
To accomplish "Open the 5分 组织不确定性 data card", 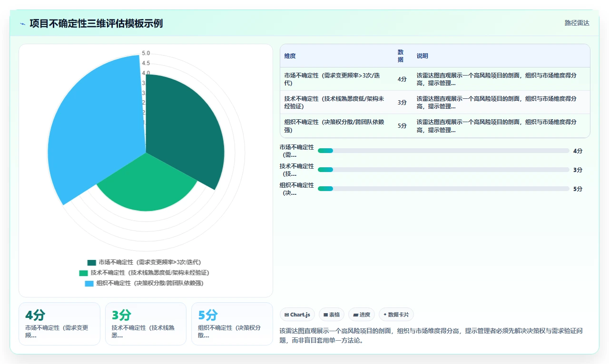I will (232, 324).
